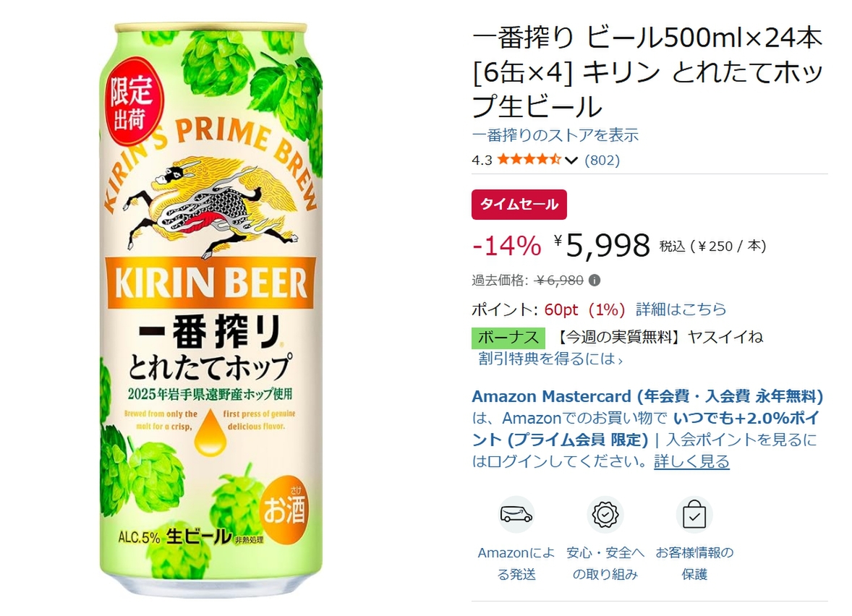Click the タイムセール red badge
This screenshot has width=852, height=616.
coord(519,204)
